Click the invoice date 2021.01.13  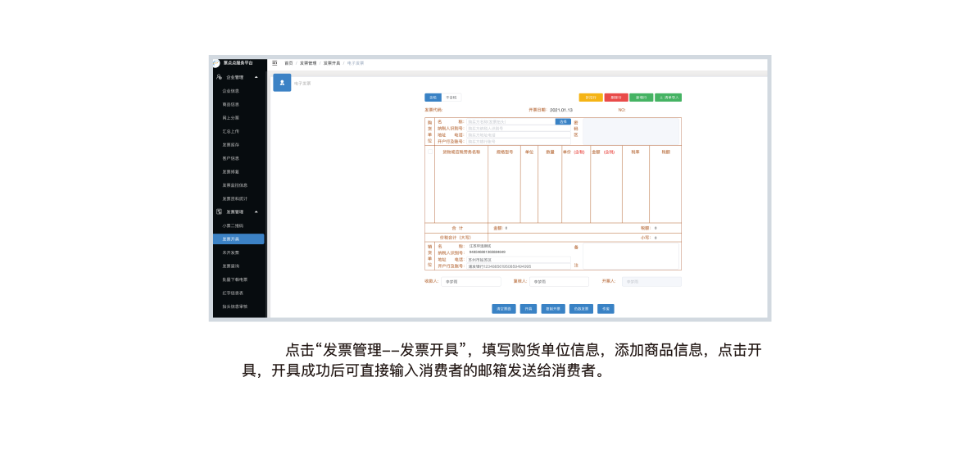coord(560,110)
